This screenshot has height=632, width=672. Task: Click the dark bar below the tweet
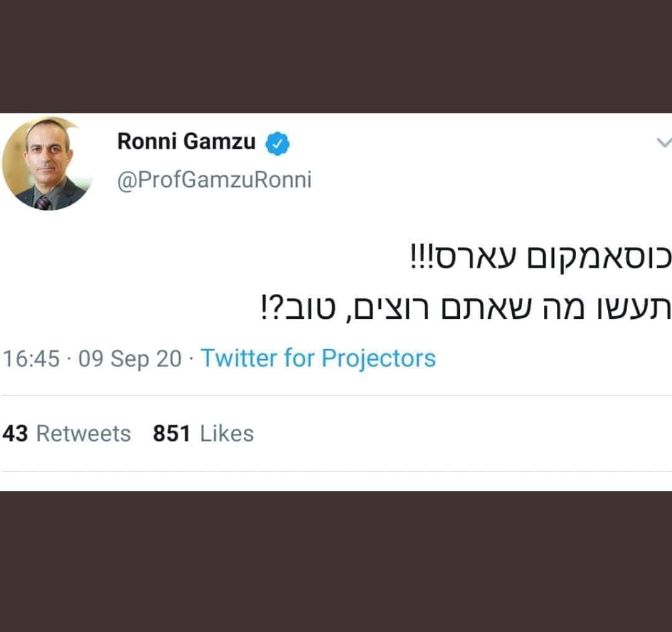pyautogui.click(x=336, y=560)
